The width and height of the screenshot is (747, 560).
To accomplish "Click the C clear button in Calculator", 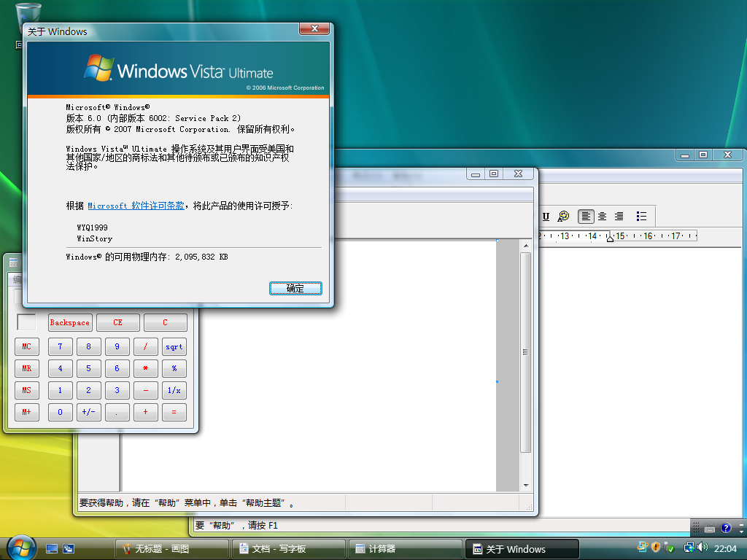I will click(166, 322).
